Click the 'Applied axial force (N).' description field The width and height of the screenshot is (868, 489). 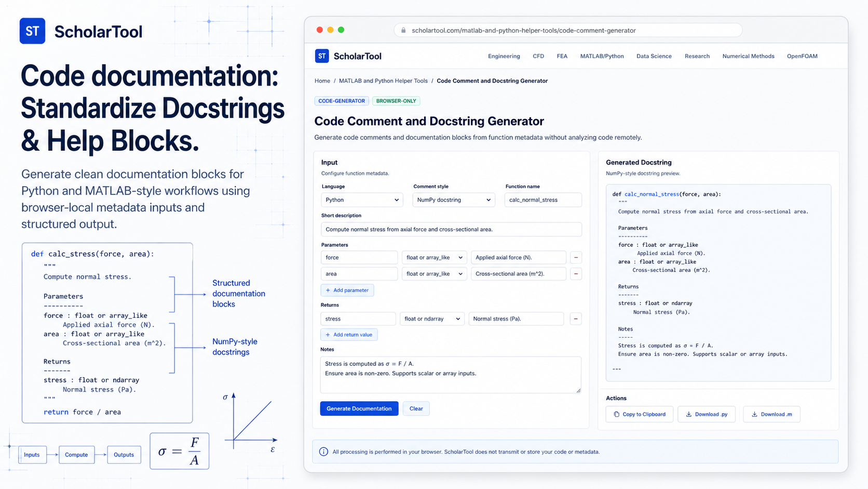click(519, 258)
